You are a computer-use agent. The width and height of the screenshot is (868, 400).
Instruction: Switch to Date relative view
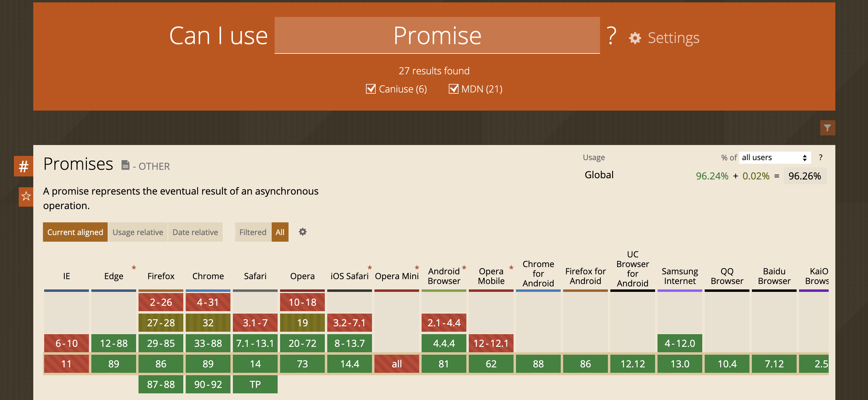point(195,232)
